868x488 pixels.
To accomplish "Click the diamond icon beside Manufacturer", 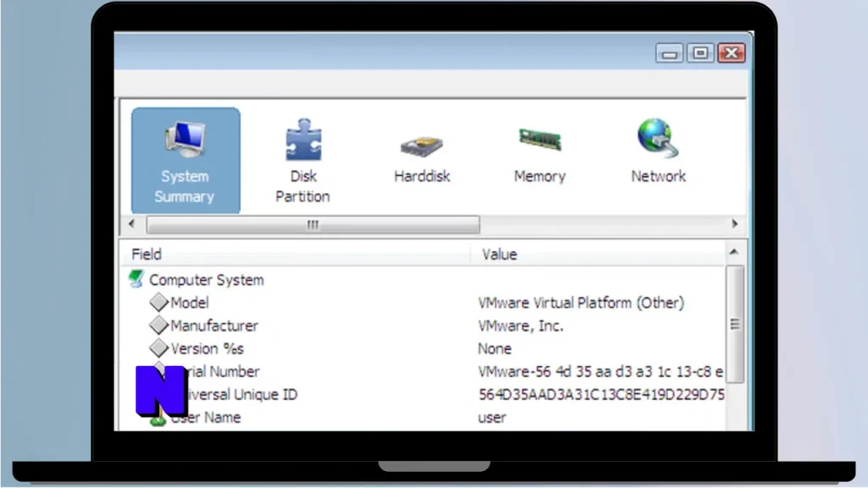I will pyautogui.click(x=159, y=325).
